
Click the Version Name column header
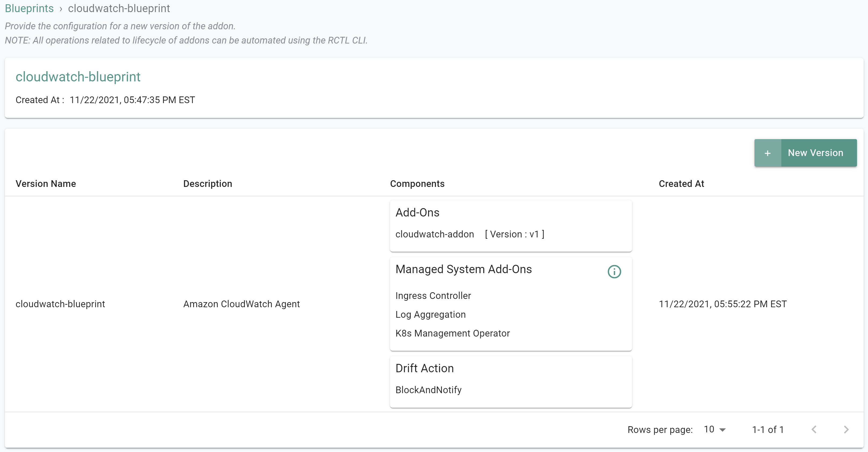(46, 184)
